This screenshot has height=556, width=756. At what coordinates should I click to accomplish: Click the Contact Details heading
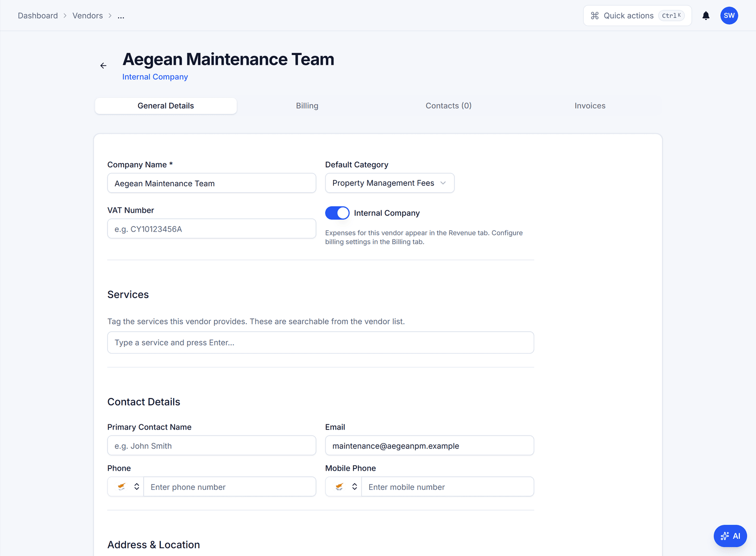pos(144,402)
